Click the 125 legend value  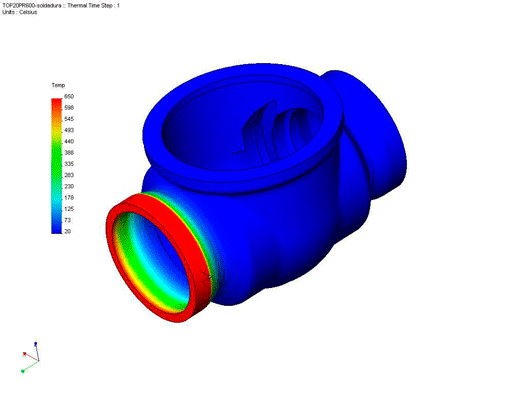click(69, 209)
